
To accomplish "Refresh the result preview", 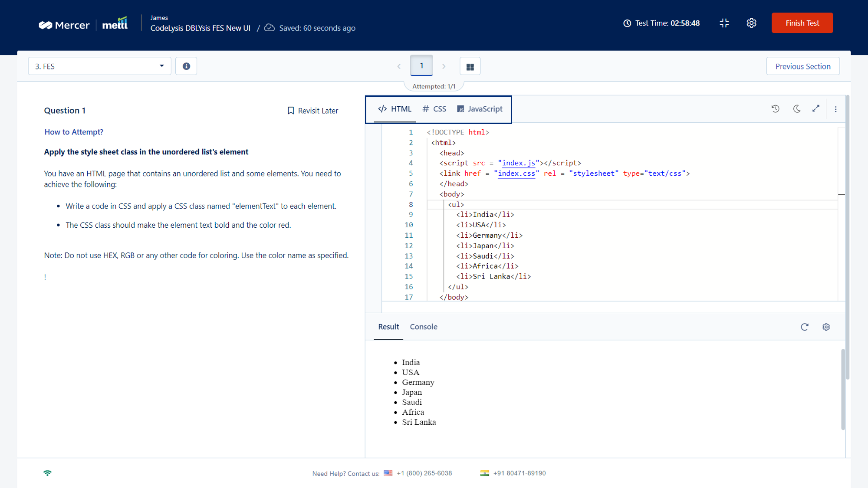I will click(x=804, y=327).
